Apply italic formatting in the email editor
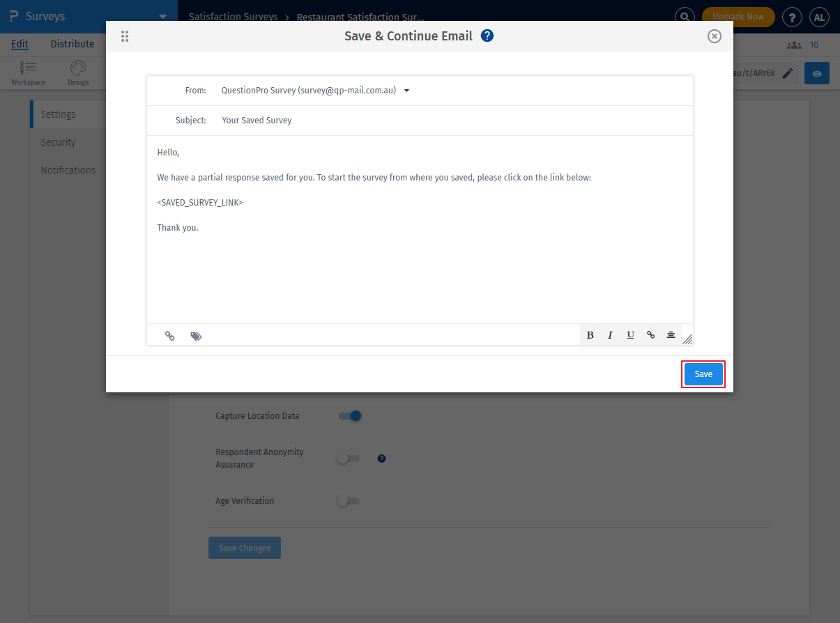 pos(610,334)
